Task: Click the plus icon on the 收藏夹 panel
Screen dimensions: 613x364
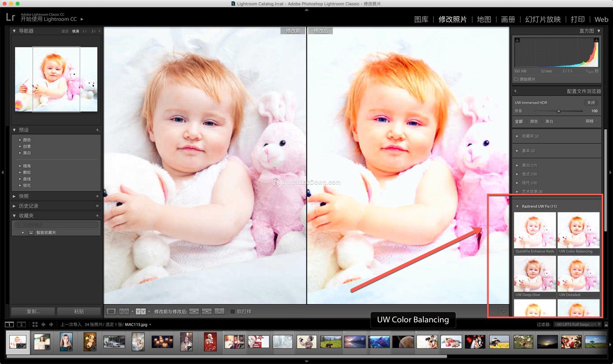Action: tap(97, 215)
